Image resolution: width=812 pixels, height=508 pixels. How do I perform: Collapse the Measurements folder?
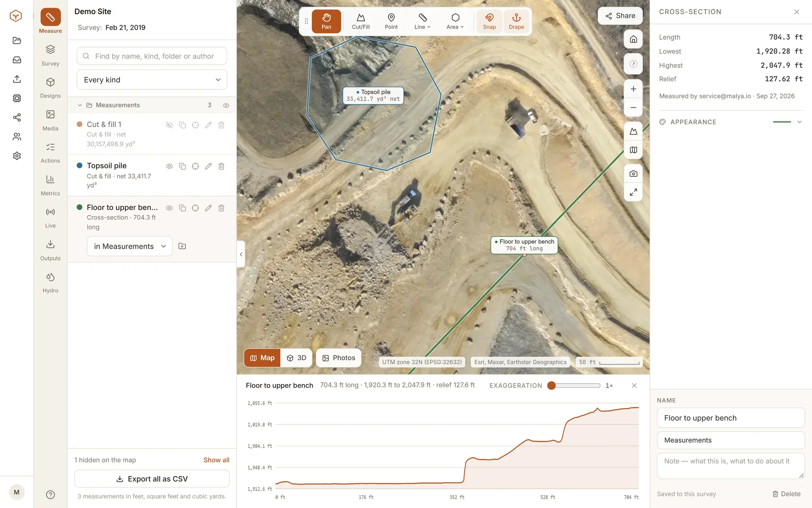(x=80, y=105)
